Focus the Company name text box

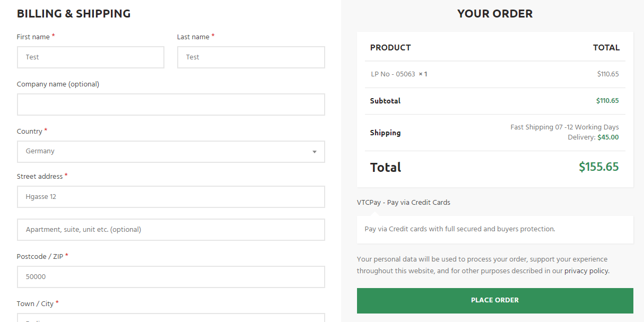[170, 105]
